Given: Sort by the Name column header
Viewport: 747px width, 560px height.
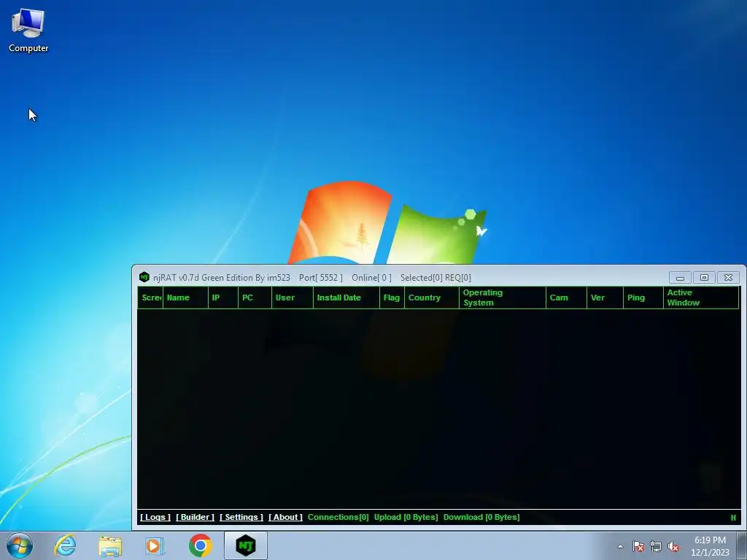Looking at the screenshot, I should [185, 297].
